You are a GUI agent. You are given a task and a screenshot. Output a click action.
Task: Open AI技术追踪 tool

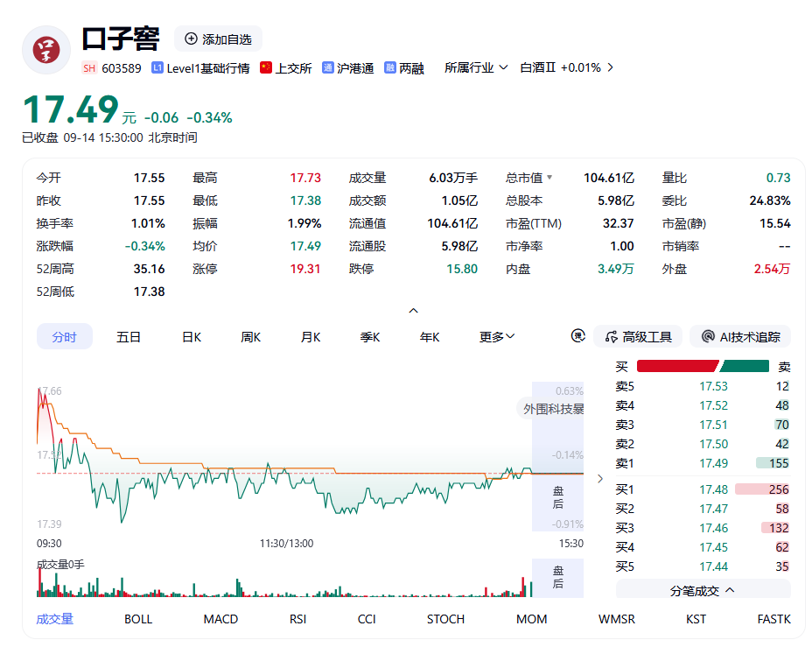click(x=740, y=337)
